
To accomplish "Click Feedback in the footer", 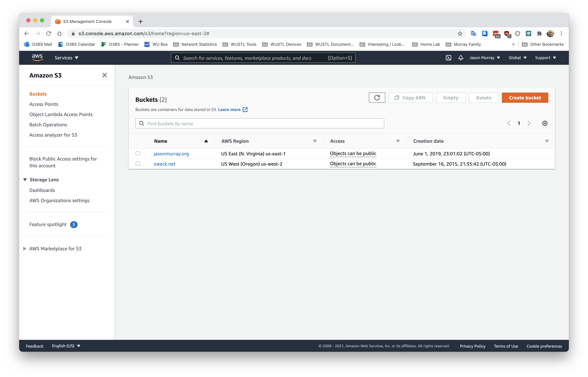I will [35, 346].
